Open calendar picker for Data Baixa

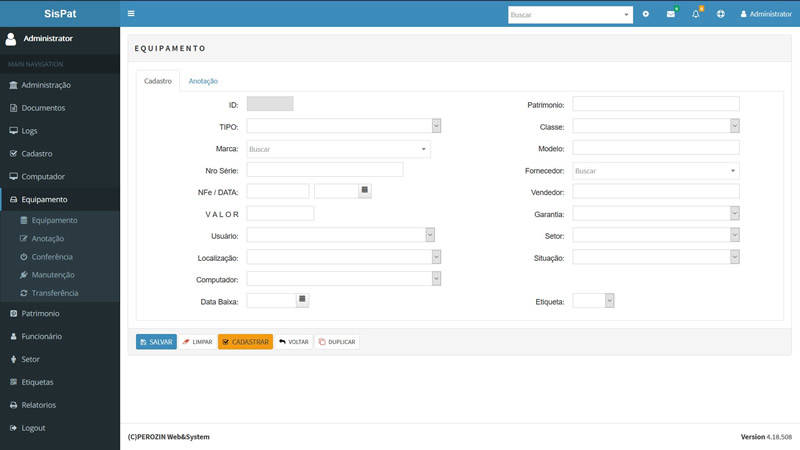[x=303, y=299]
